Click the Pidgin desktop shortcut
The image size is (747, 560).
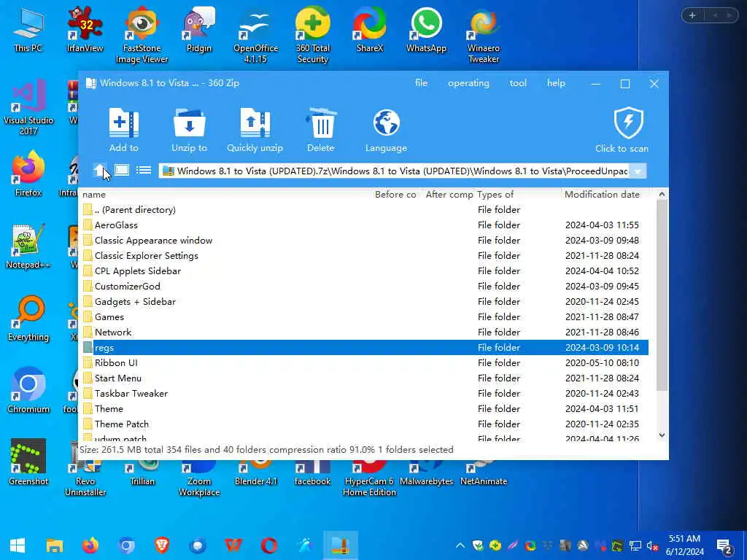198,30
